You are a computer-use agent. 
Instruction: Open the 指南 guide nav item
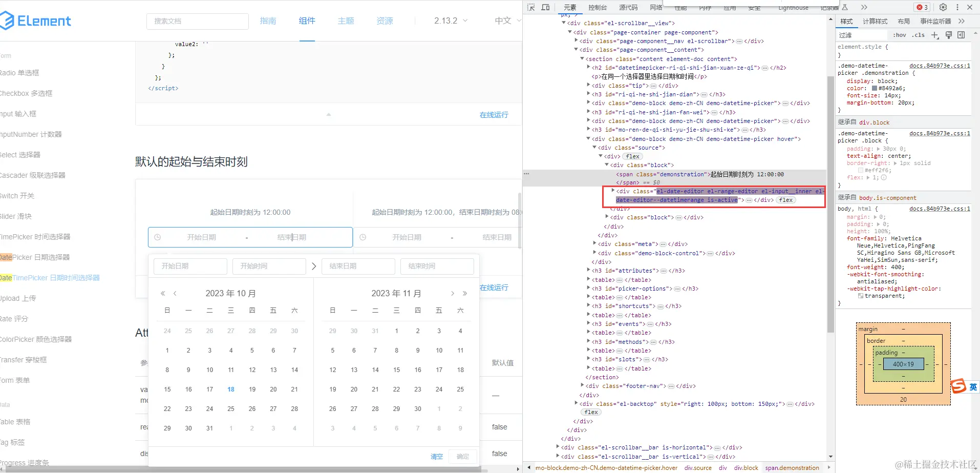point(268,21)
